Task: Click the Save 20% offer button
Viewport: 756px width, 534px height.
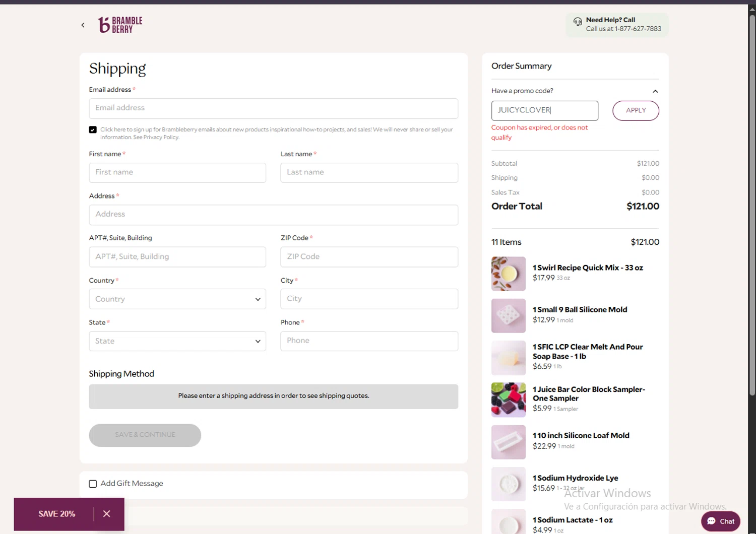Action: click(x=57, y=514)
